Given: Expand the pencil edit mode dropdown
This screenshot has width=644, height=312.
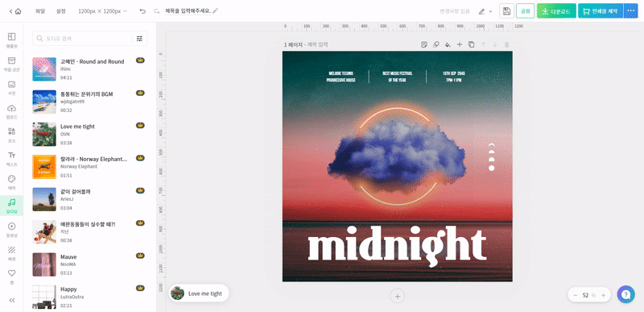Looking at the screenshot, I should point(485,11).
